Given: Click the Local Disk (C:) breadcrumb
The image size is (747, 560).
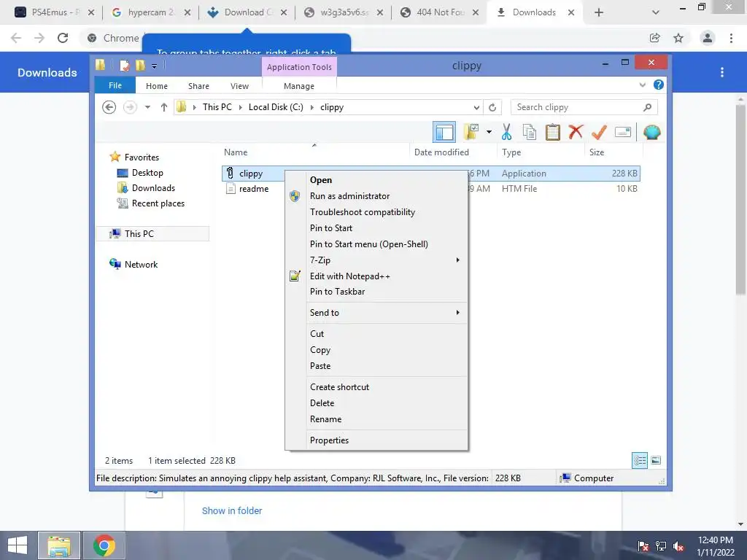Looking at the screenshot, I should [x=276, y=107].
